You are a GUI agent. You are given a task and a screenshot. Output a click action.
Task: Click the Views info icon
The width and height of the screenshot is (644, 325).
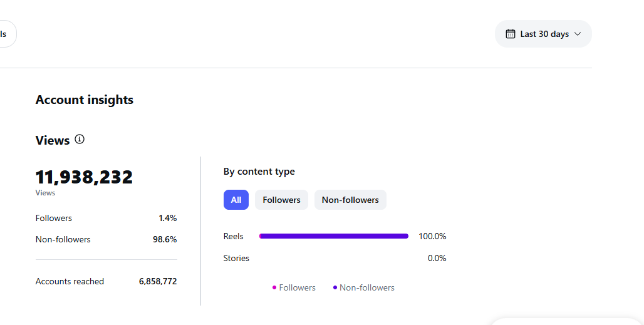point(80,139)
